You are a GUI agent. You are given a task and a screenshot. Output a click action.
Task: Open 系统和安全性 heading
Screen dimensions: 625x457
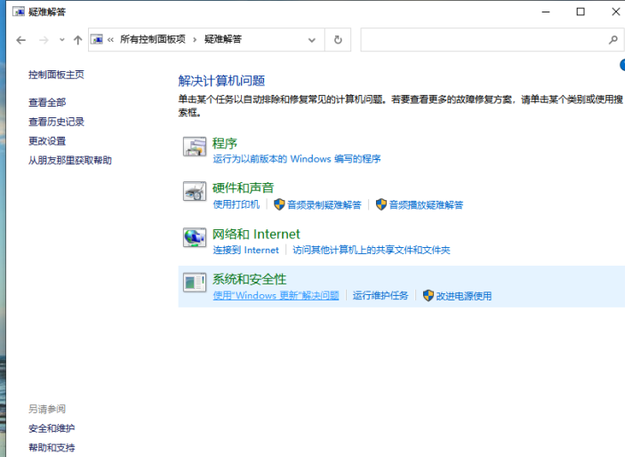249,279
